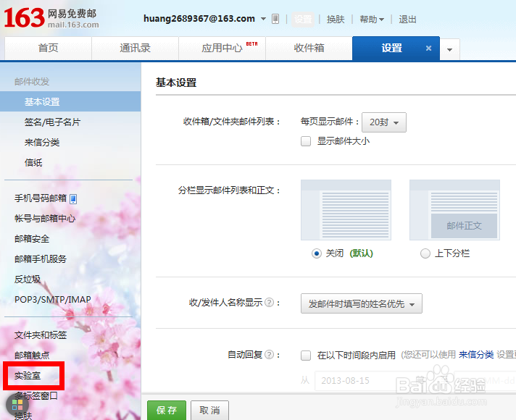
Task: Enable 显示邮件大小 checkbox
Action: click(x=306, y=141)
